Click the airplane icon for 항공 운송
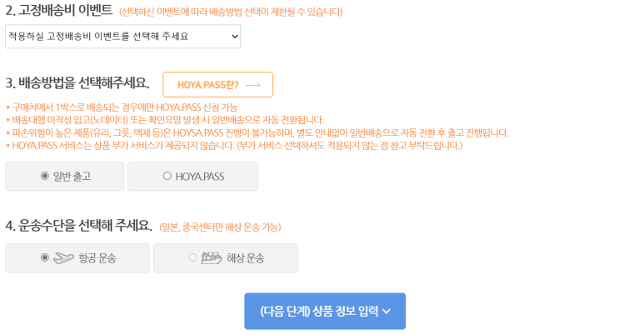644x335 pixels. [63, 258]
